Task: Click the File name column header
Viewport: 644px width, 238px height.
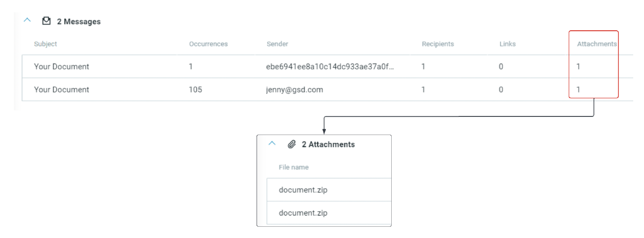Action: pyautogui.click(x=293, y=167)
